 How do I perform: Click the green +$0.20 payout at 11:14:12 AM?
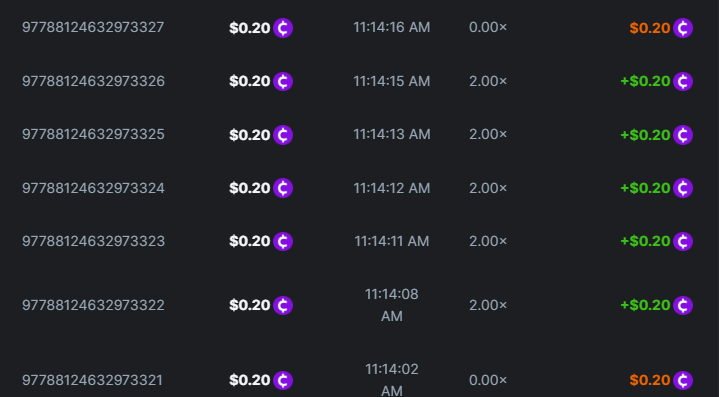[x=645, y=188]
